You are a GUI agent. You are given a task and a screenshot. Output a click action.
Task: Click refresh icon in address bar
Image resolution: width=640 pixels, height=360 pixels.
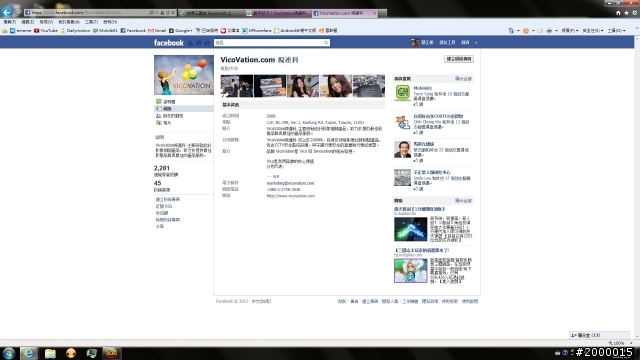167,13
